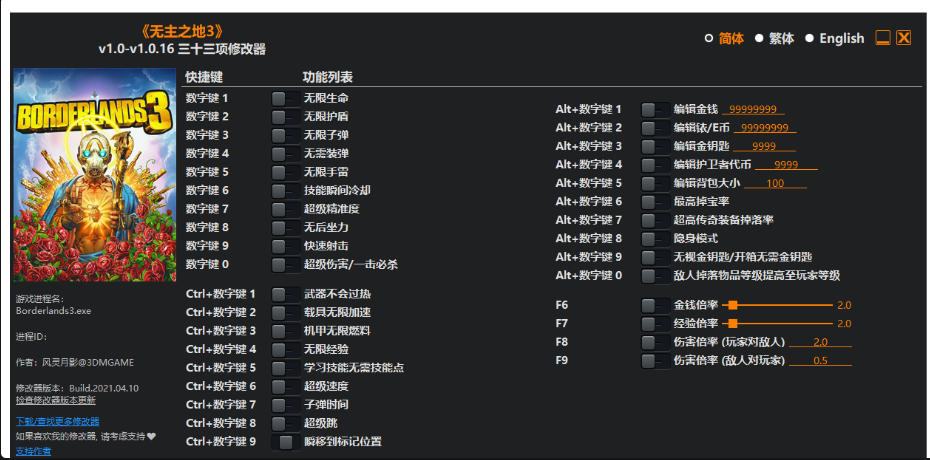Toggle 编辑护卫者代币 switch
This screenshot has height=460, width=930.
click(655, 165)
